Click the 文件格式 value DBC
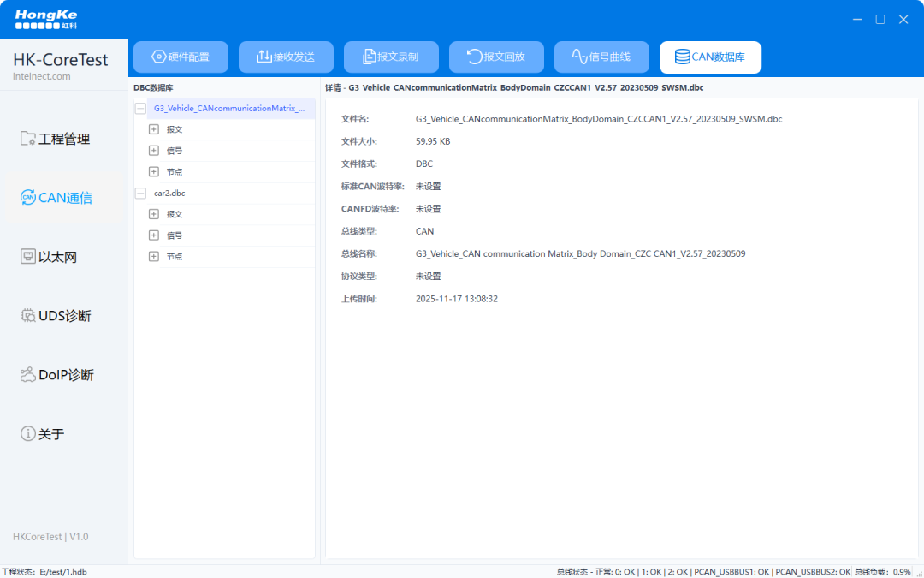 (424, 164)
